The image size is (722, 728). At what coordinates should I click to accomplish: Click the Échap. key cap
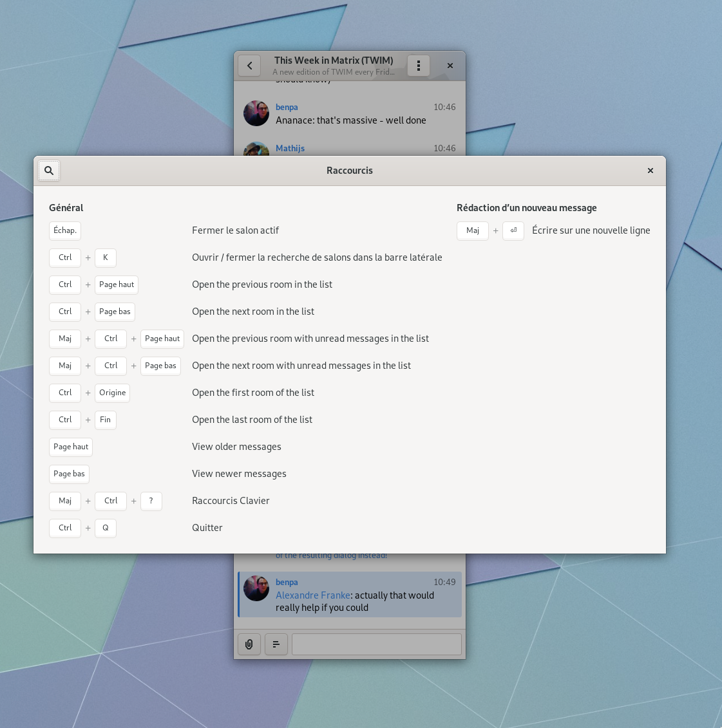pos(65,230)
